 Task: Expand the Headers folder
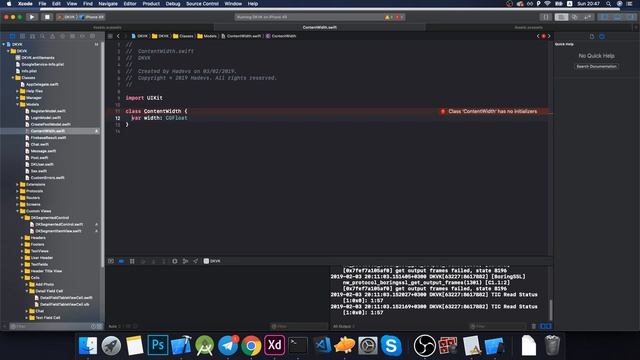click(x=22, y=238)
